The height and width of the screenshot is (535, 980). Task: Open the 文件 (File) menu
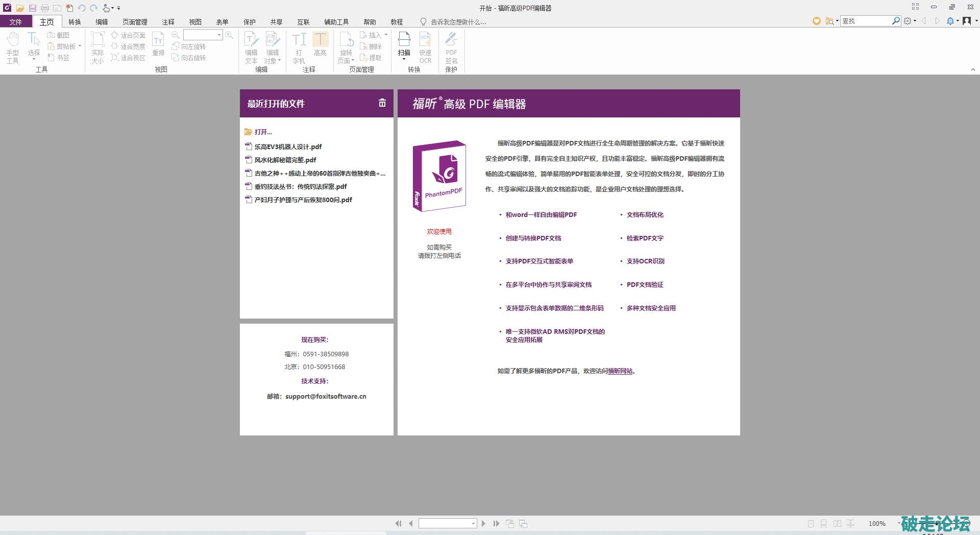(15, 22)
